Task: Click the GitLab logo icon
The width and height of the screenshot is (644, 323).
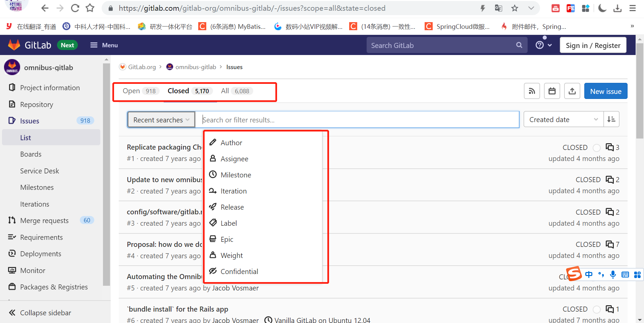Action: click(14, 45)
